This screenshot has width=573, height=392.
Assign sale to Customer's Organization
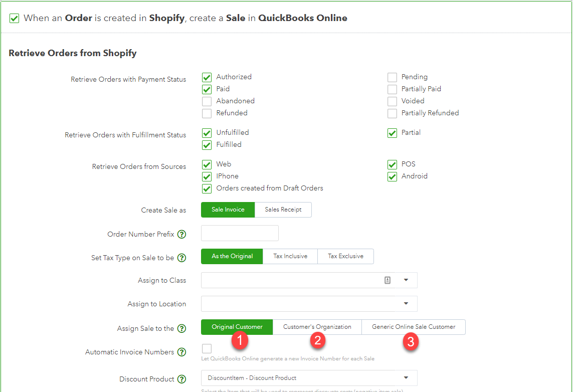317,327
